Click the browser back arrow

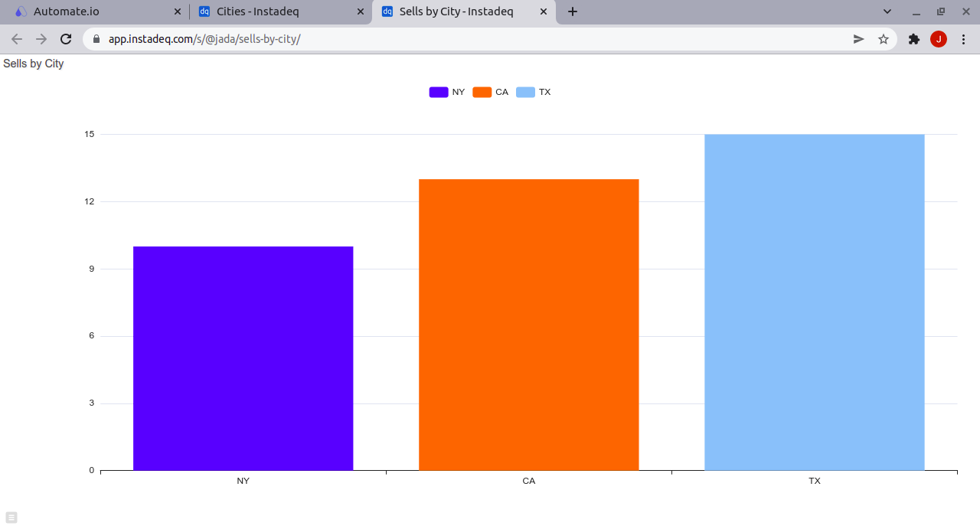pyautogui.click(x=17, y=39)
